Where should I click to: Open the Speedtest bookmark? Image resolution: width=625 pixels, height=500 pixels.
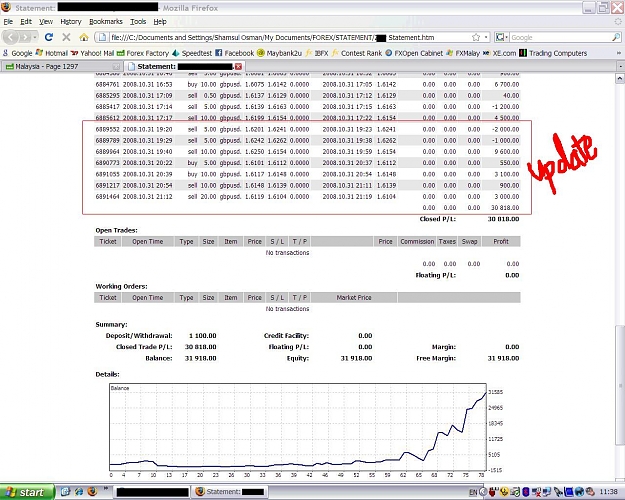coord(192,53)
